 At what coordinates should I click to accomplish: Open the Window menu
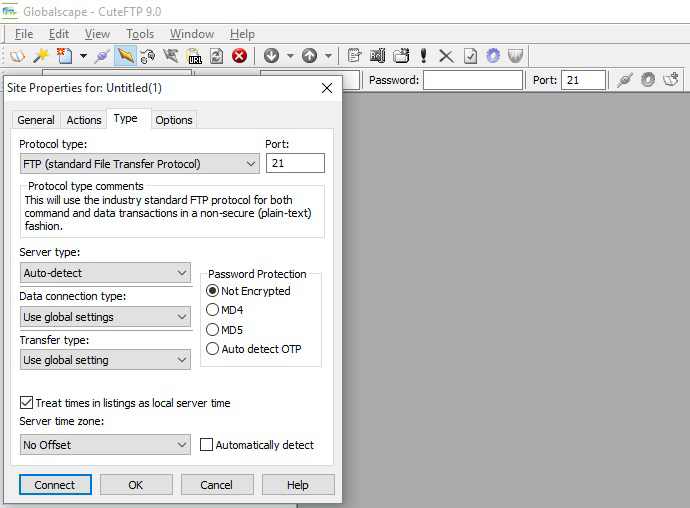point(192,34)
